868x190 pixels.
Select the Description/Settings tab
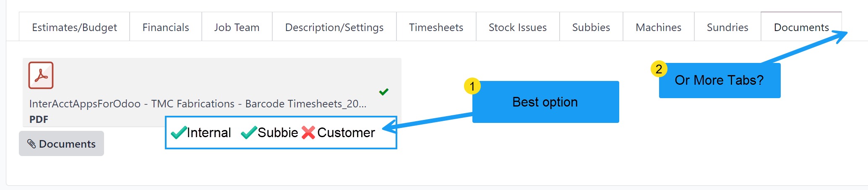coord(334,27)
